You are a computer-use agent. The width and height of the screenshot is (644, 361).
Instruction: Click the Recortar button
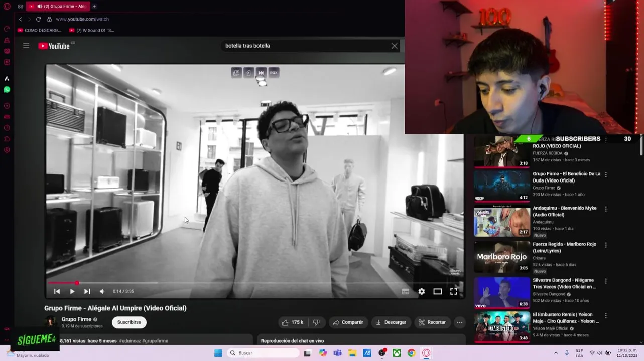click(x=432, y=322)
